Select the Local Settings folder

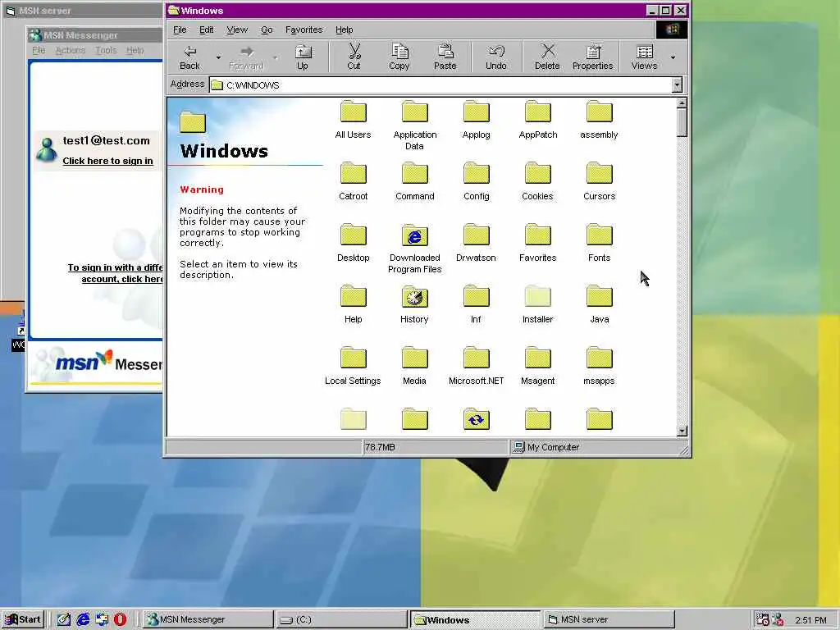(x=353, y=367)
